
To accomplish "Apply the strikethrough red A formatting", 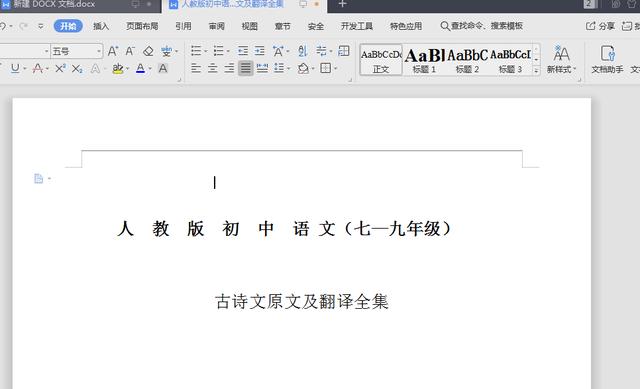I will (38, 68).
